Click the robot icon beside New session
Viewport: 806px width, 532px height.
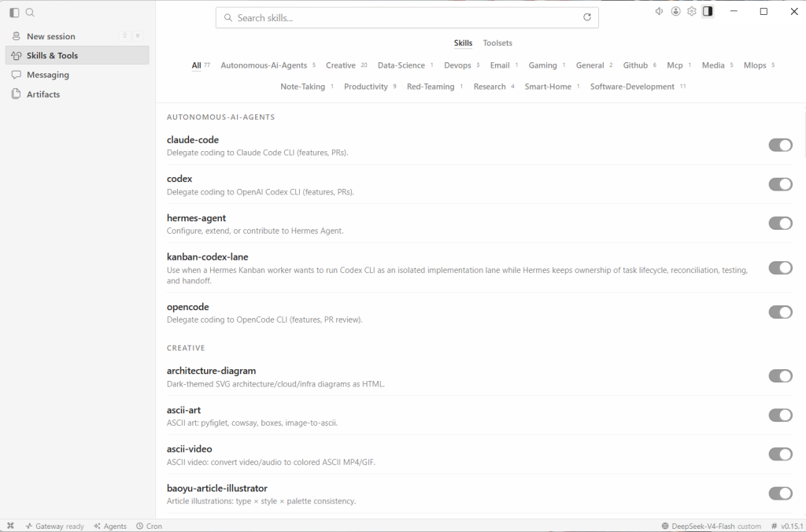click(17, 36)
